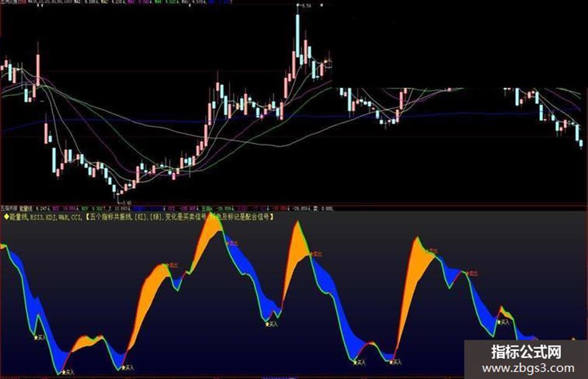Click the 3.60 low price label
The width and height of the screenshot is (588, 379).
click(127, 203)
